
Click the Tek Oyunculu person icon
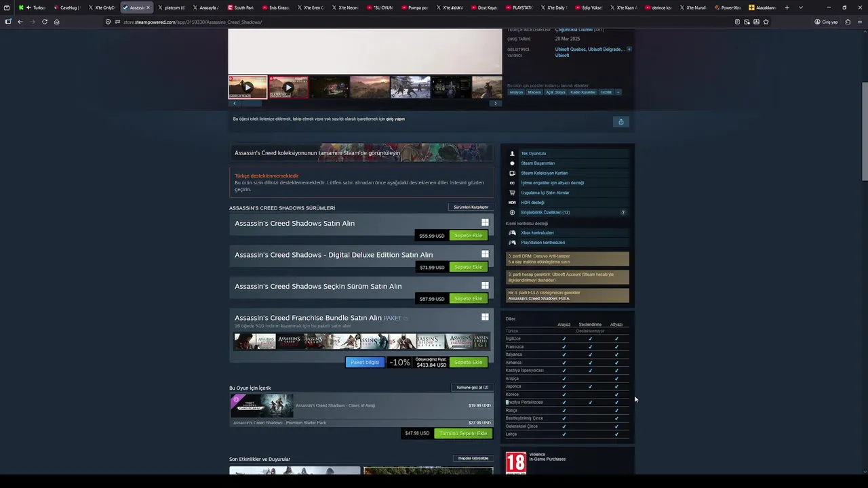[512, 154]
